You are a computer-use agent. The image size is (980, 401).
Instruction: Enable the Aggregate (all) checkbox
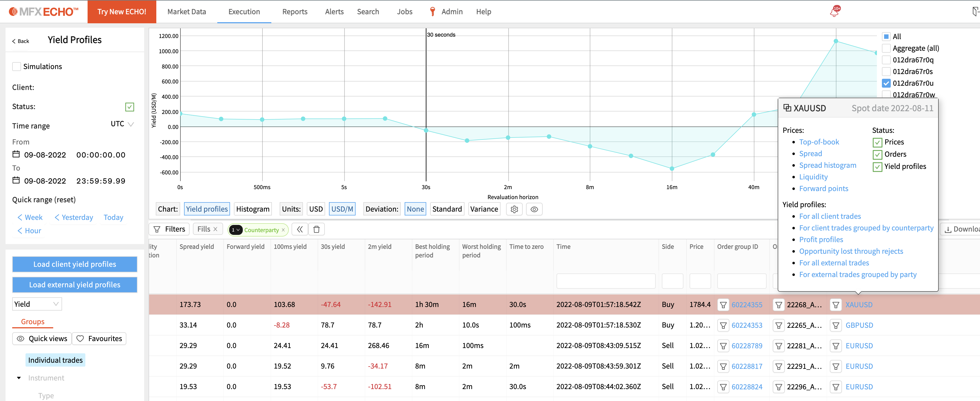[886, 48]
